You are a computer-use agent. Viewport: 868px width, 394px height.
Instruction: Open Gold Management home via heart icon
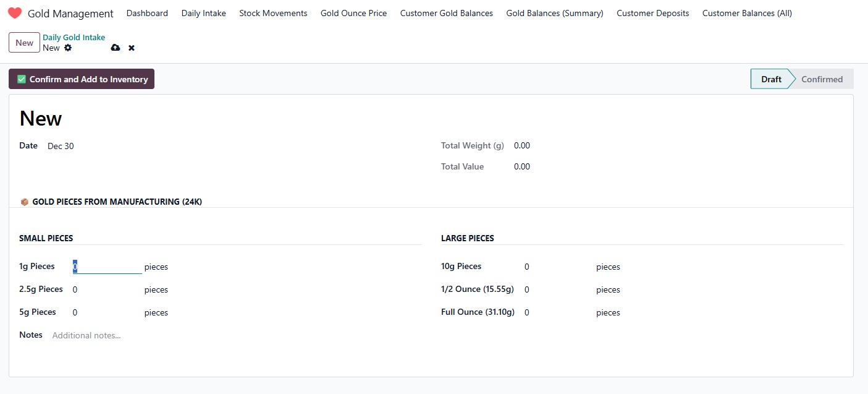pyautogui.click(x=14, y=12)
